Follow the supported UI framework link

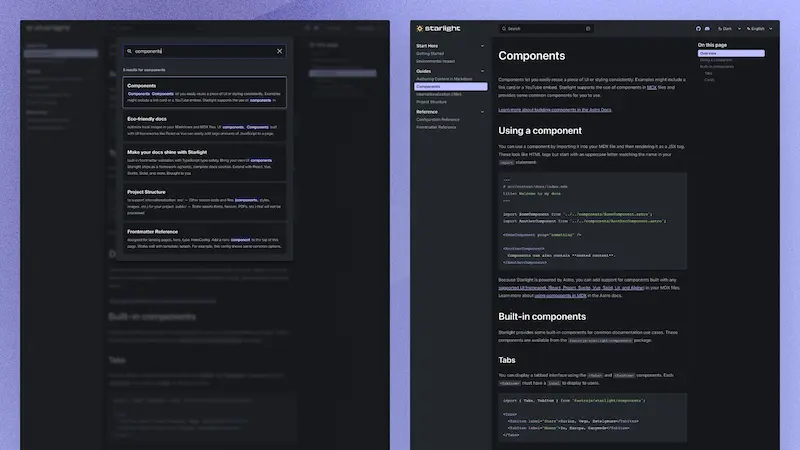click(571, 288)
